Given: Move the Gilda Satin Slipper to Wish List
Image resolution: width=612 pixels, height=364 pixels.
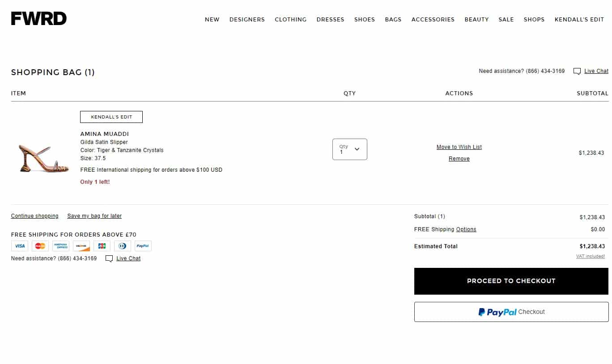Looking at the screenshot, I should pyautogui.click(x=459, y=147).
